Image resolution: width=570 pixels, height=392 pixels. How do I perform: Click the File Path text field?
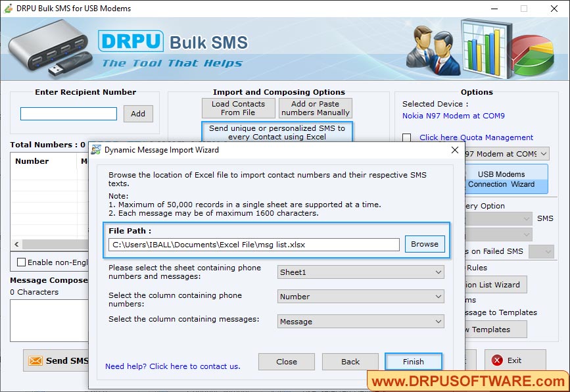pos(254,245)
